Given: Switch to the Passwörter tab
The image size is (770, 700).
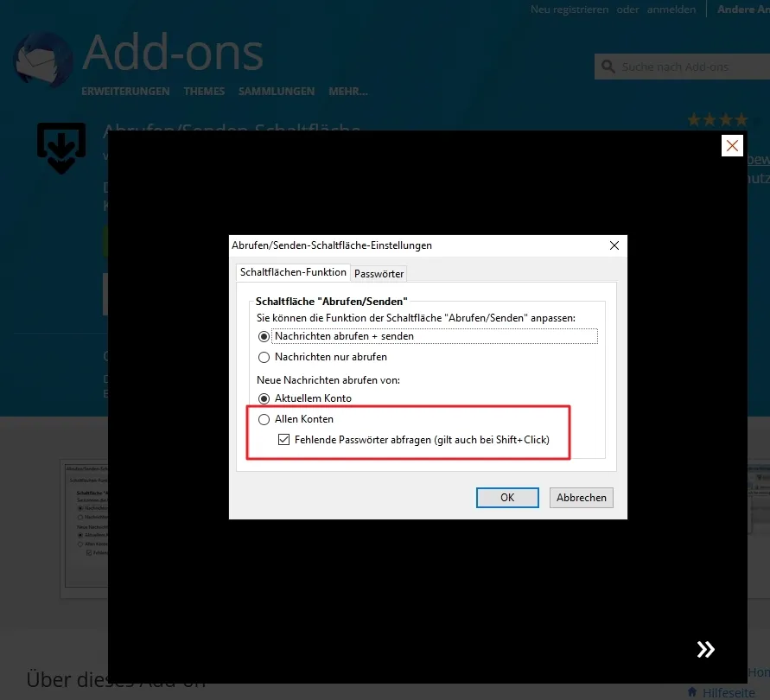Looking at the screenshot, I should point(379,274).
